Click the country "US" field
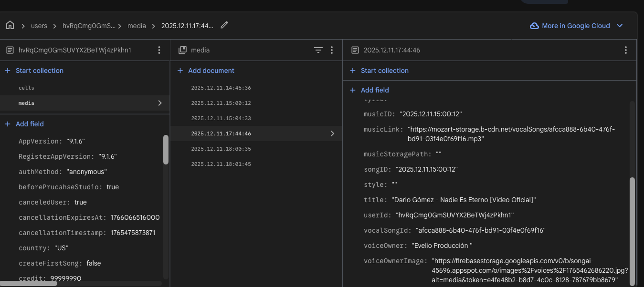644x287 pixels. click(x=43, y=248)
